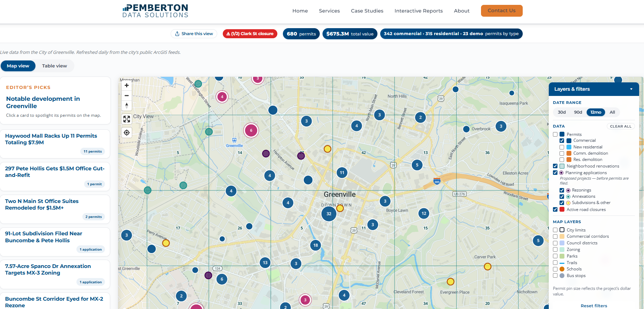Image resolution: width=644 pixels, height=309 pixels.
Task: Open the Services menu item
Action: [329, 11]
